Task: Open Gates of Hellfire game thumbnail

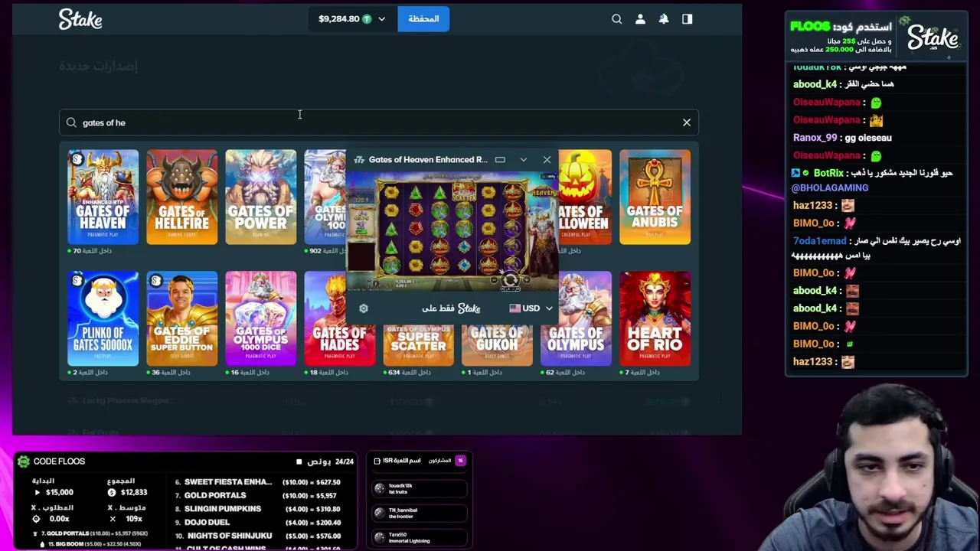Action: 182,197
